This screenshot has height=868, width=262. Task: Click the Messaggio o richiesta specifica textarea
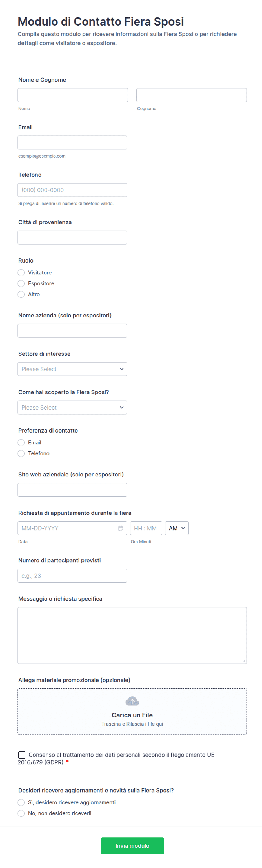(x=132, y=636)
